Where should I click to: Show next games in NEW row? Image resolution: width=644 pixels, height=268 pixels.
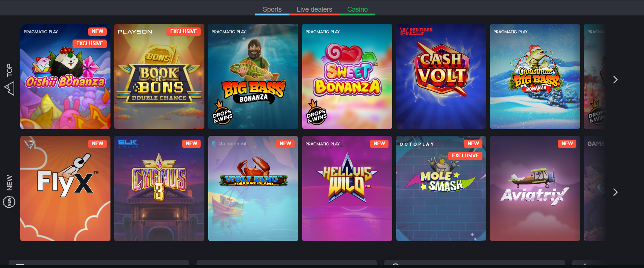[x=615, y=192]
